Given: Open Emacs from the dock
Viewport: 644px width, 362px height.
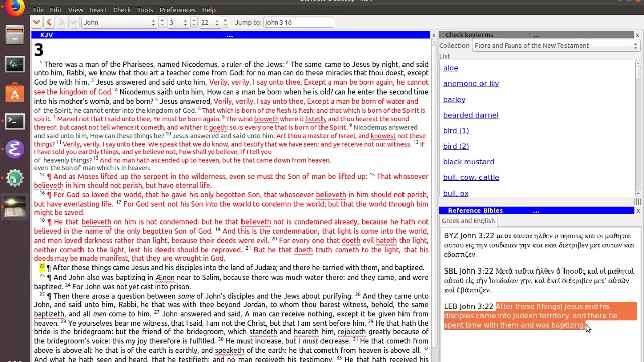Looking at the screenshot, I should tap(15, 149).
